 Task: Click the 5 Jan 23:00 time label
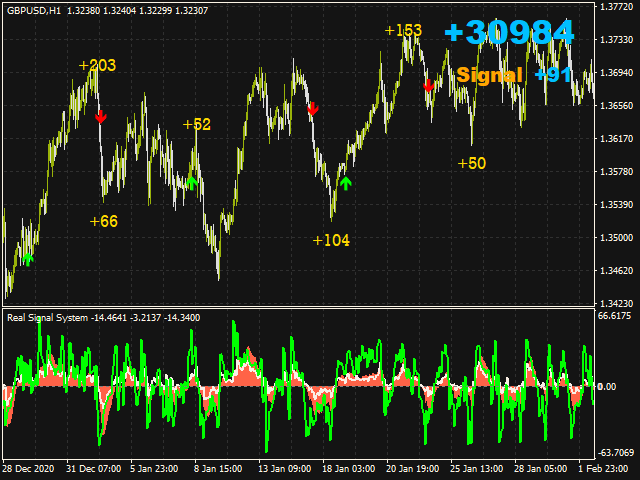pos(154,469)
